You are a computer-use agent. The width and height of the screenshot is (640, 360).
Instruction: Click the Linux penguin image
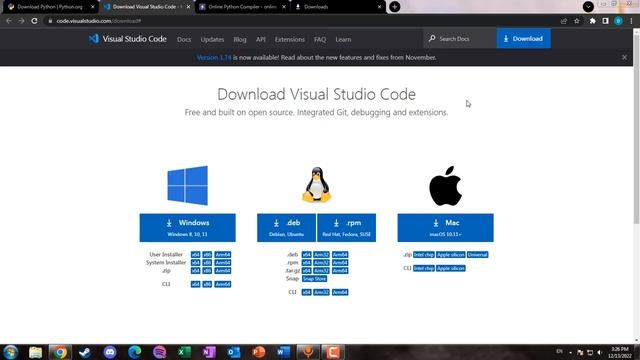click(x=316, y=185)
